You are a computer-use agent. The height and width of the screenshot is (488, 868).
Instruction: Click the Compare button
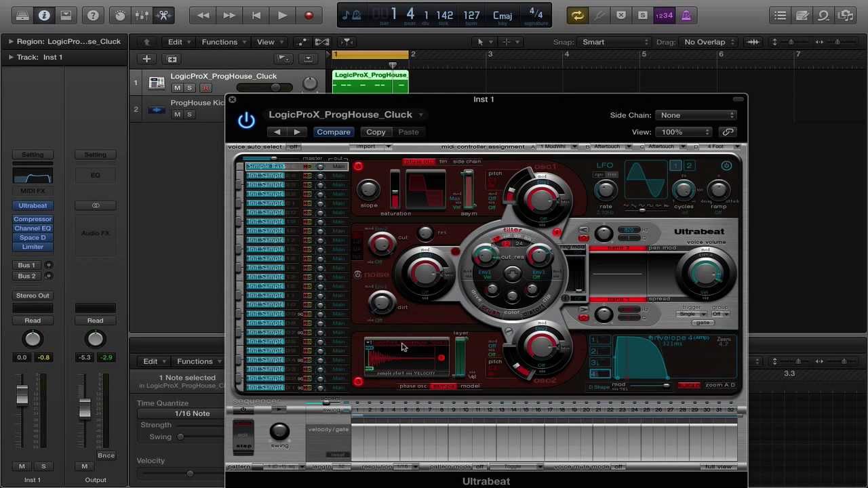point(334,132)
